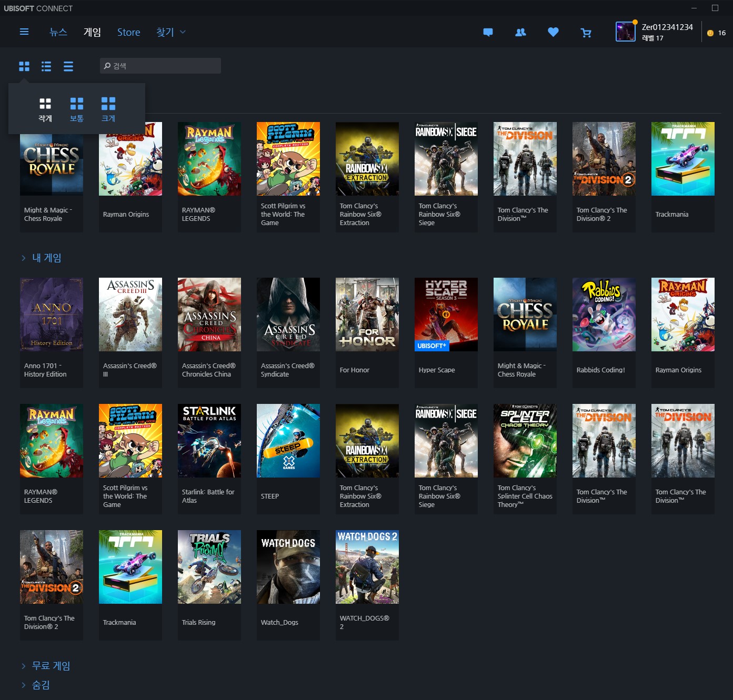Image resolution: width=733 pixels, height=700 pixels.
Task: Open Assassin's Creed Syndicate cover
Action: pyautogui.click(x=288, y=315)
